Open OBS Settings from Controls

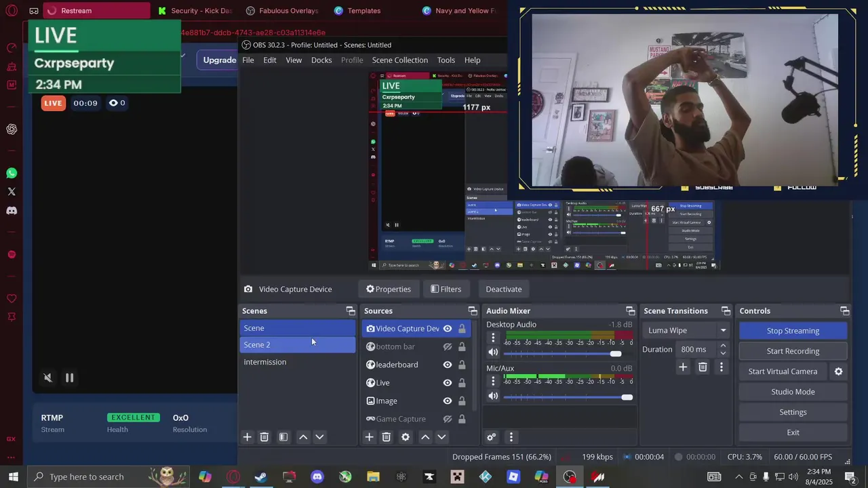point(793,412)
